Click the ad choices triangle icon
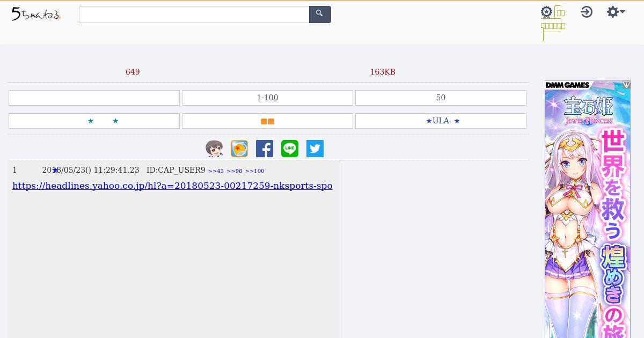This screenshot has height=338, width=644. tap(626, 85)
